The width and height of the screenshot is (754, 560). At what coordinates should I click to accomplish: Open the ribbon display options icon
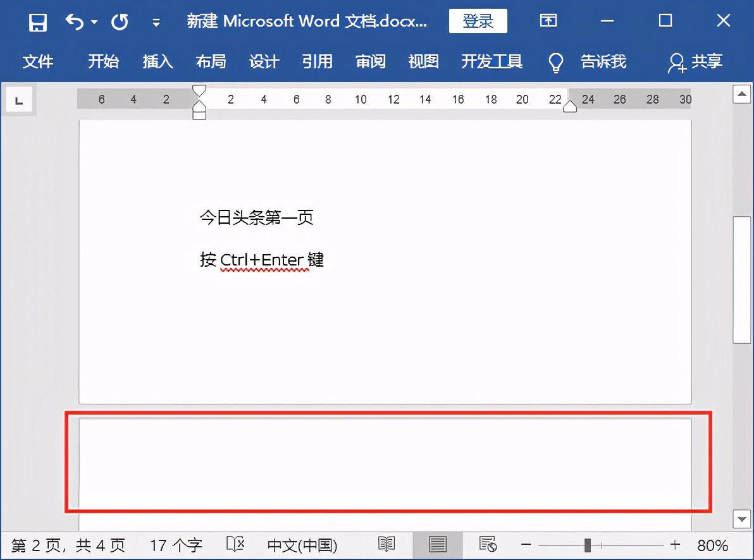click(548, 21)
